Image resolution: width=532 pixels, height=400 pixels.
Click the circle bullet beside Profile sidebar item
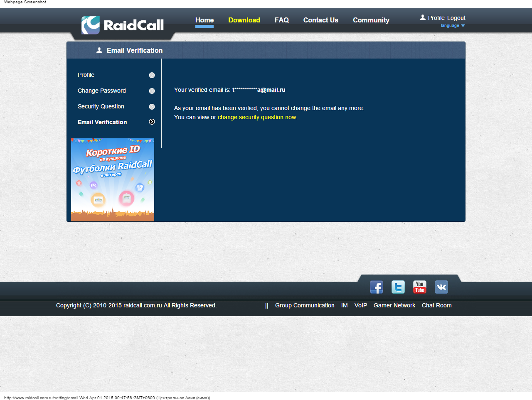(x=152, y=75)
